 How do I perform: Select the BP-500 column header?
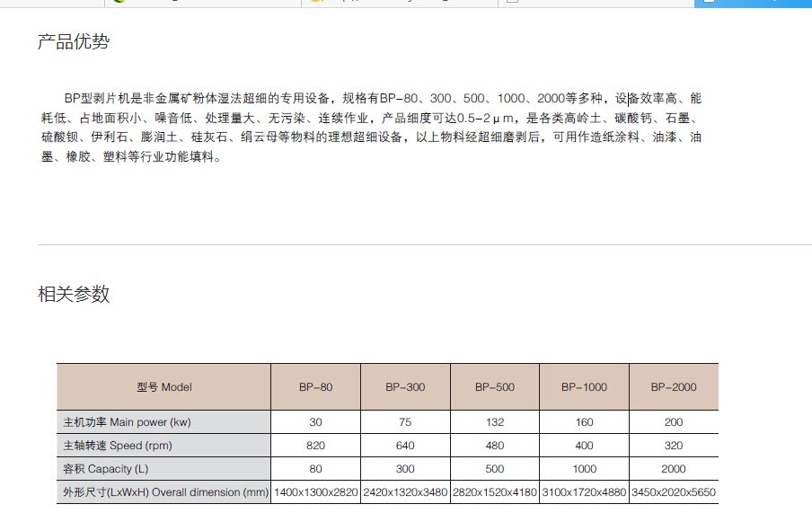pyautogui.click(x=494, y=387)
